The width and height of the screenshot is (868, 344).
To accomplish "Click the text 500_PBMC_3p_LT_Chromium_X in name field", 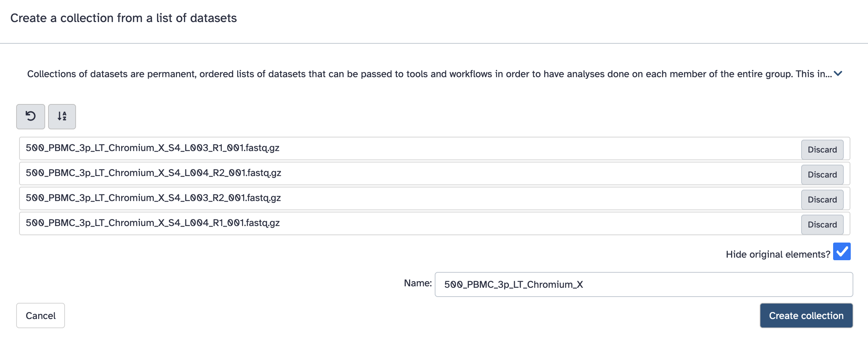I will point(513,284).
